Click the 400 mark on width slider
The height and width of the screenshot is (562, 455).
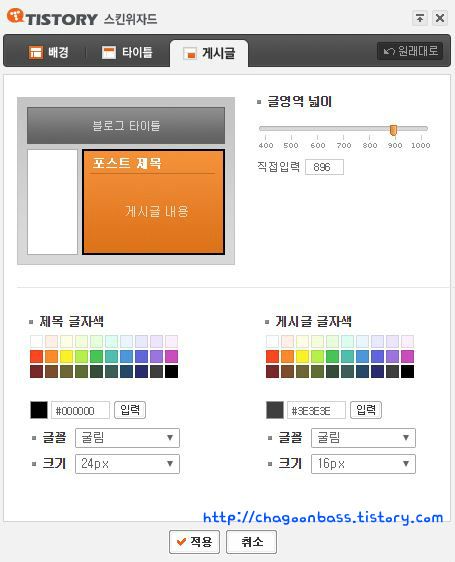click(266, 145)
